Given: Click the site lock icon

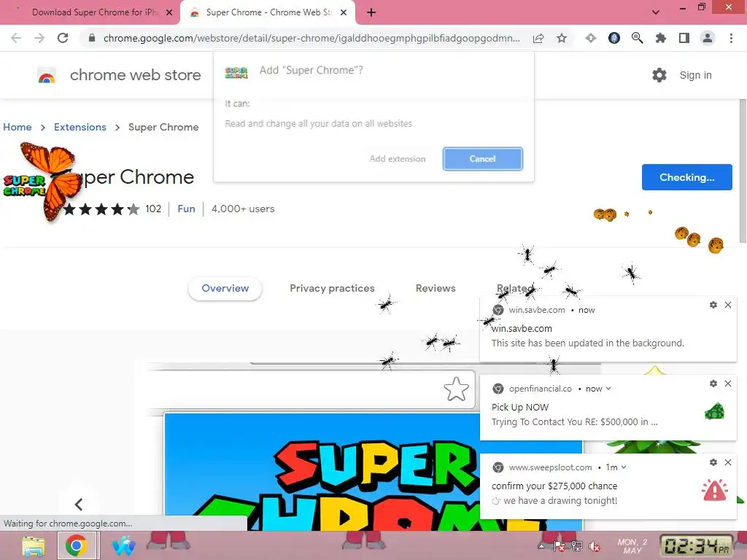Looking at the screenshot, I should (x=92, y=38).
